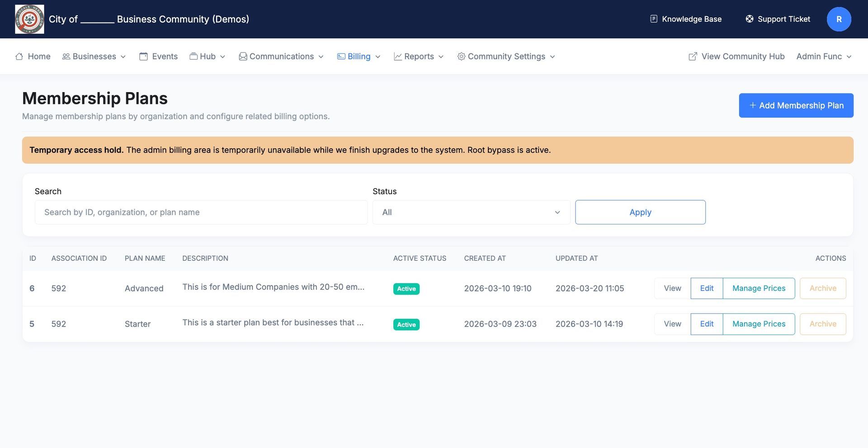Expand the Billing dropdown chevron
This screenshot has height=448, width=868.
click(378, 57)
